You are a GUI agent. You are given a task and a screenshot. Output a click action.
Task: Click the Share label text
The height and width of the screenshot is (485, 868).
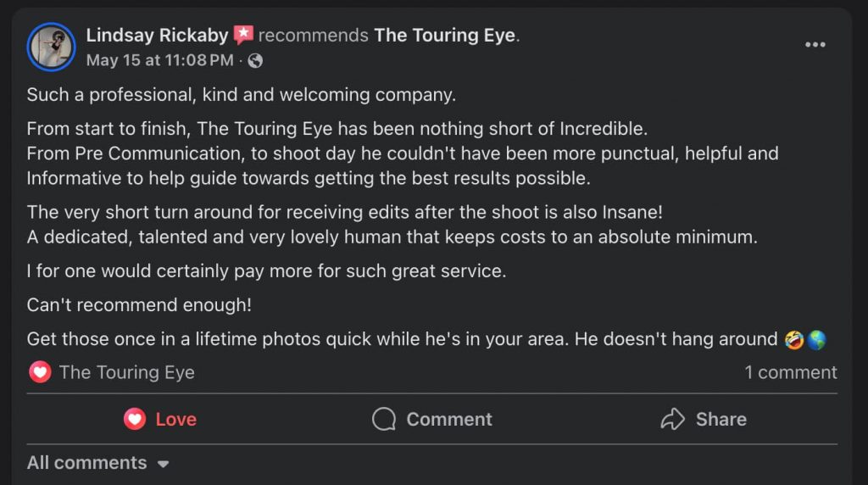(x=721, y=419)
